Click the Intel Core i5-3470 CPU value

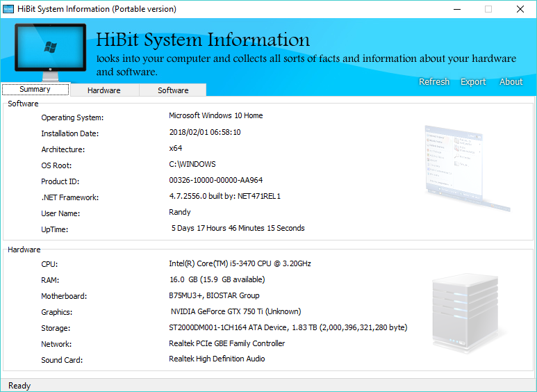240,263
